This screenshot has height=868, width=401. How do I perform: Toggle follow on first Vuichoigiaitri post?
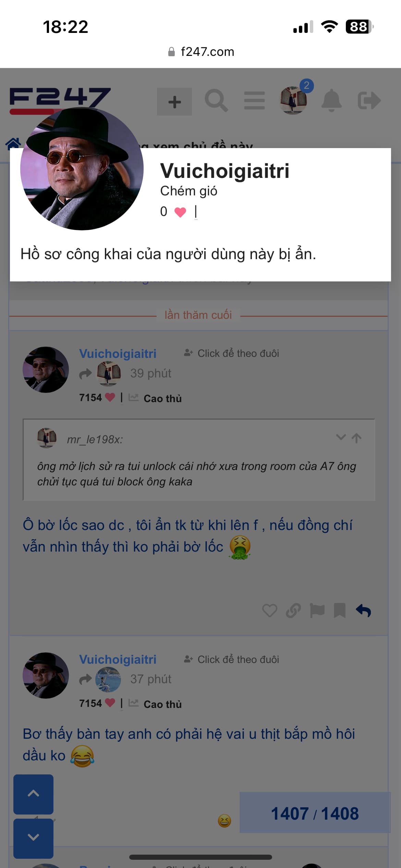232,353
